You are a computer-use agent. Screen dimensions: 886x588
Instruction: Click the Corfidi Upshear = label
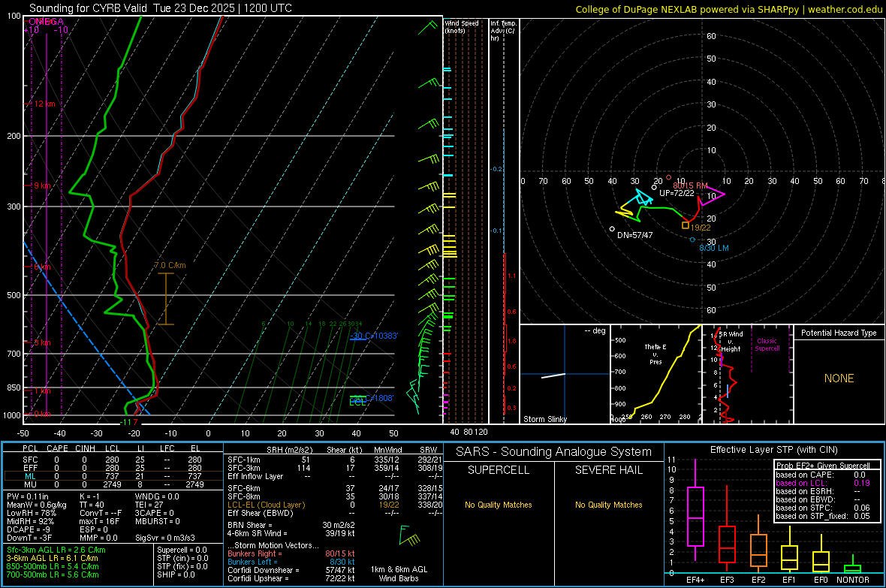[x=258, y=578]
